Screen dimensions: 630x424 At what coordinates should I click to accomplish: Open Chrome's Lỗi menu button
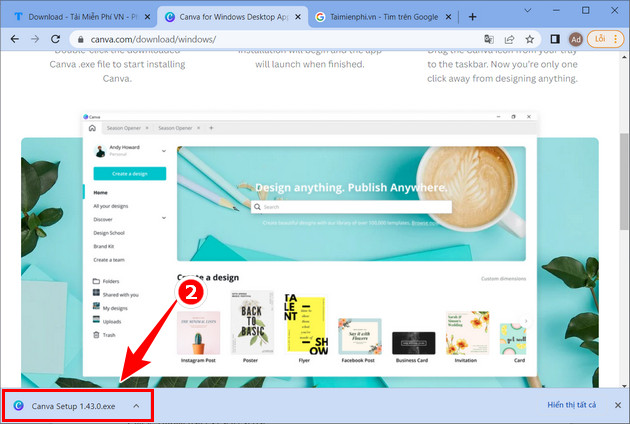(605, 39)
